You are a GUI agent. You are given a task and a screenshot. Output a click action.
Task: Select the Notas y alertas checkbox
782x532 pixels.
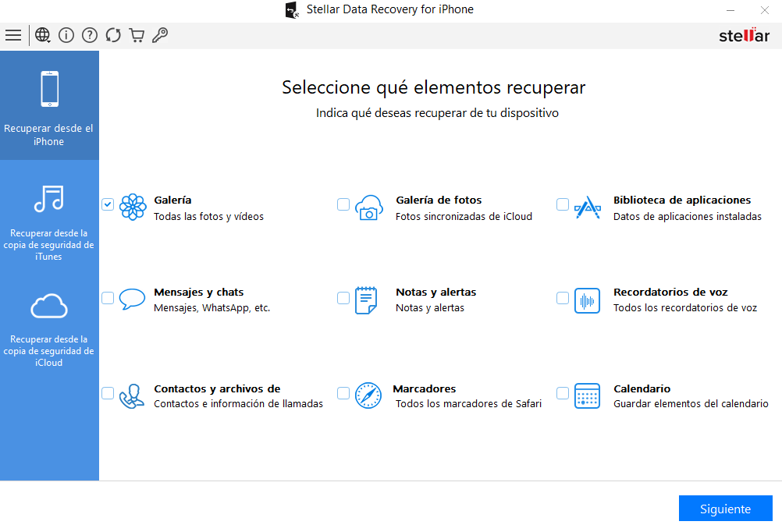[343, 298]
